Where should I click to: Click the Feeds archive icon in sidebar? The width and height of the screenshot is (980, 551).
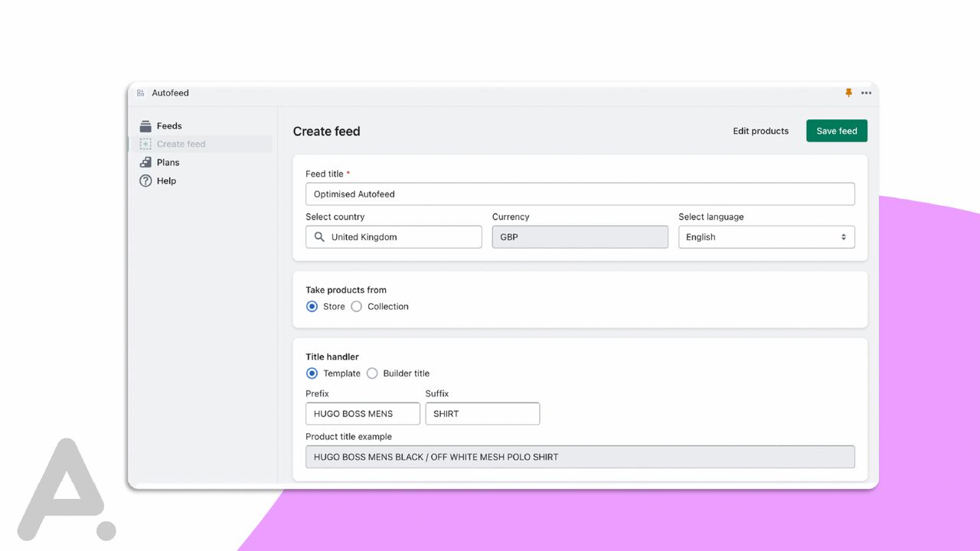point(145,126)
